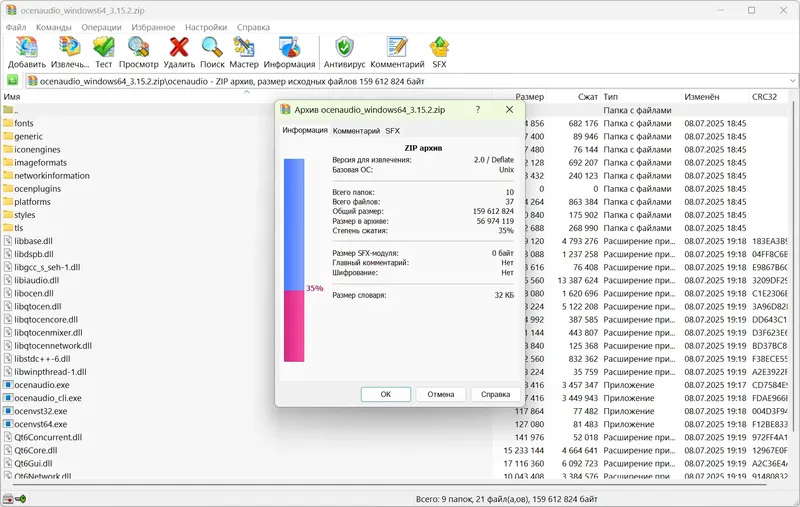Click the key icon in status bar
The image size is (800, 507).
(x=20, y=498)
